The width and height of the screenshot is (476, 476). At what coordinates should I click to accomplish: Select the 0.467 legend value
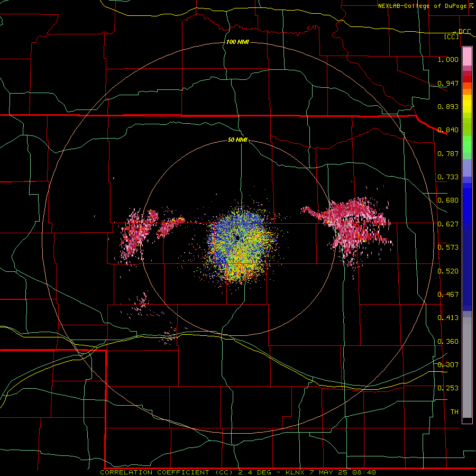448,295
